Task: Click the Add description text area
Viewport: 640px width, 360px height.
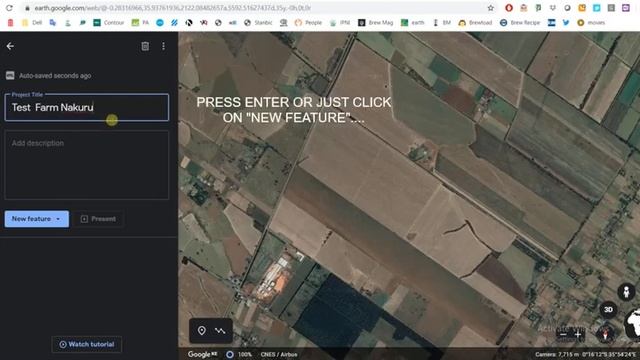Action: (x=87, y=165)
